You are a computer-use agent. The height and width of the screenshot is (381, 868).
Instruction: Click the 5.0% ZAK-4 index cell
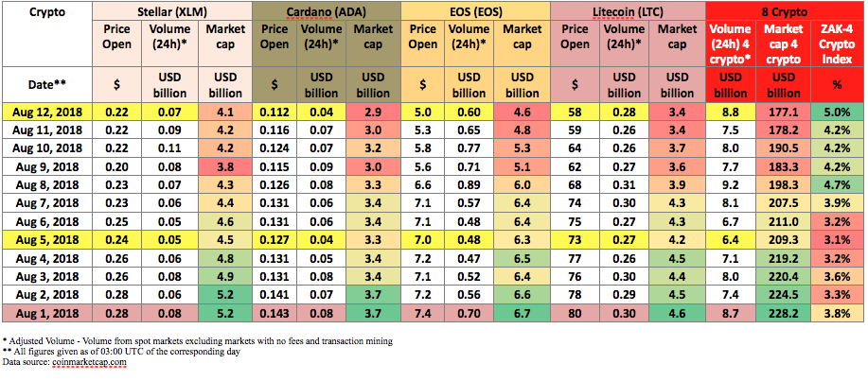[839, 113]
